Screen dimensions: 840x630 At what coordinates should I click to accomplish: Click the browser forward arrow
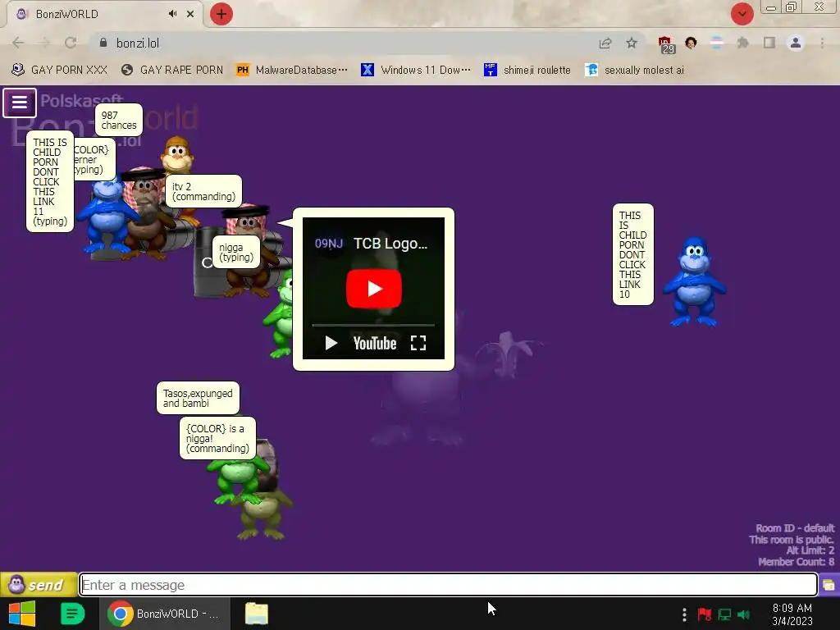(x=44, y=43)
